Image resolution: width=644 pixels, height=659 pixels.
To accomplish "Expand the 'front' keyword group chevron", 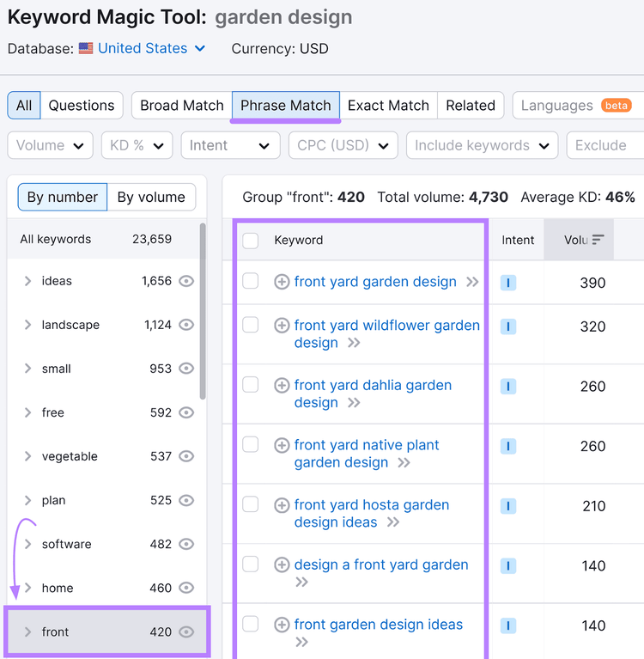I will pyautogui.click(x=27, y=632).
